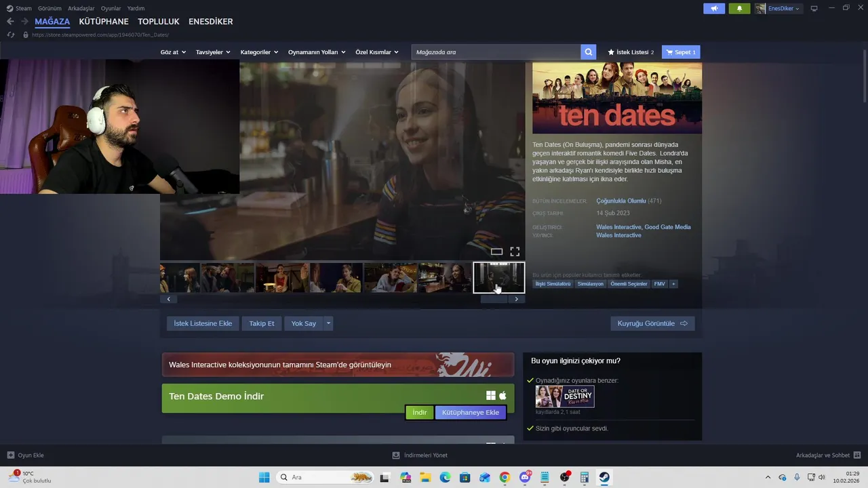Click the Yok Say button
The image size is (868, 488).
coord(304,323)
